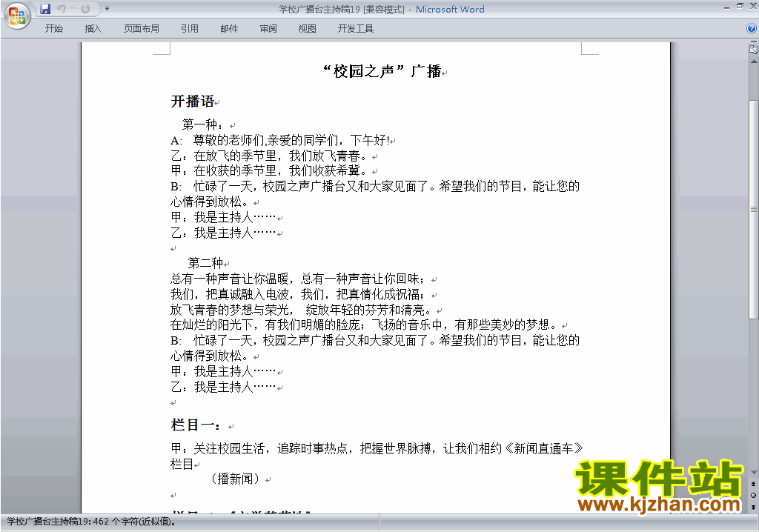Click the line 第二种
The image size is (759, 532).
tap(205, 263)
